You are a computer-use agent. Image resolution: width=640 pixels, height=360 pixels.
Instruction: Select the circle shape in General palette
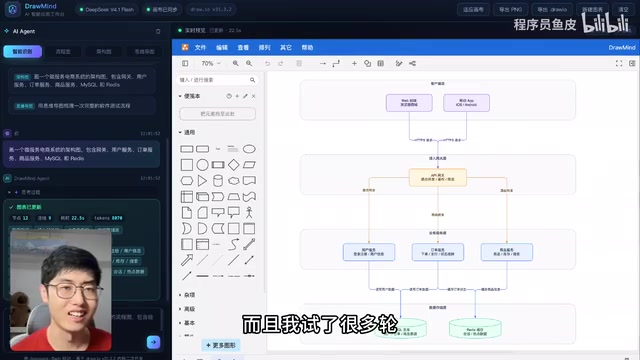point(202,165)
